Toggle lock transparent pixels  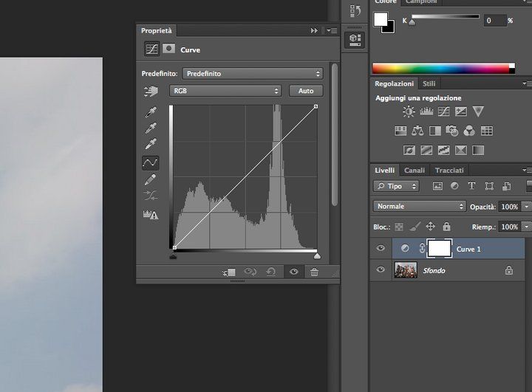point(399,227)
